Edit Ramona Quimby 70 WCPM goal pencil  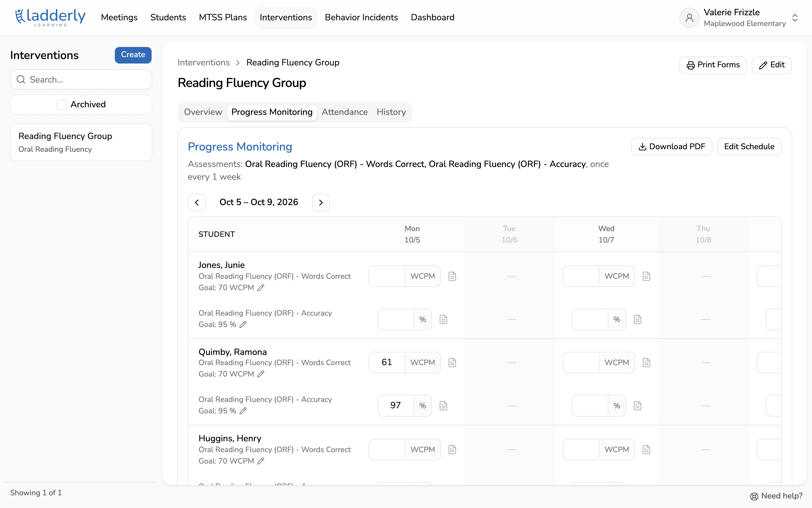pyautogui.click(x=261, y=374)
